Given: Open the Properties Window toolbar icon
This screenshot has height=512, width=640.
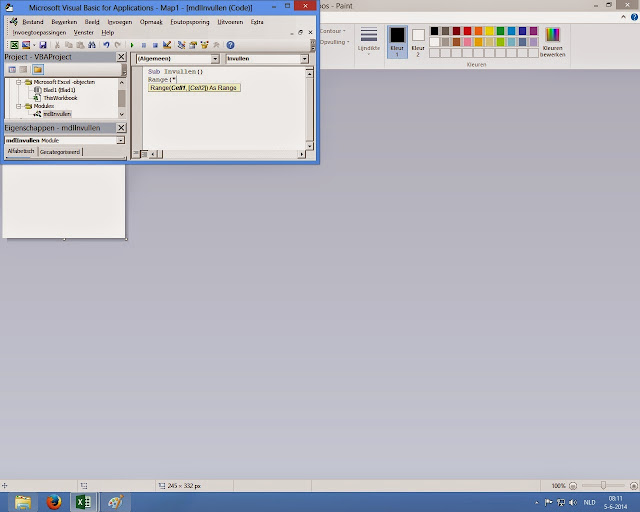Looking at the screenshot, I should (193, 45).
